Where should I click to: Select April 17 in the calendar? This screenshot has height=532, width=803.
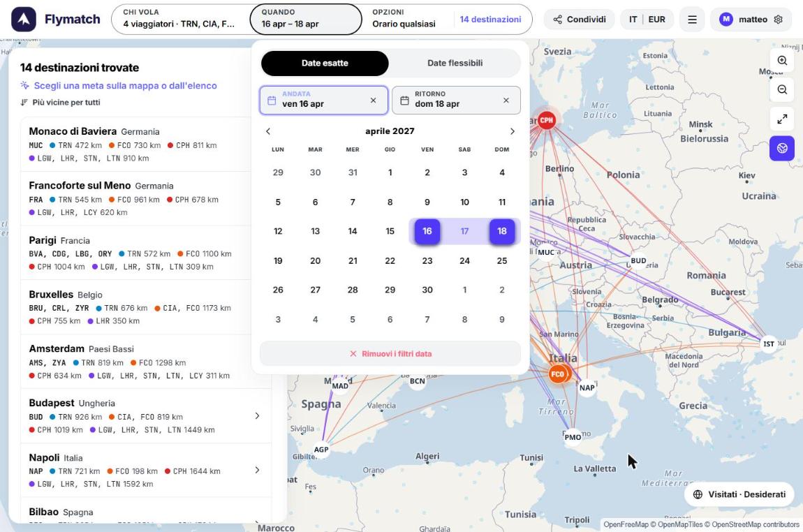coord(464,231)
